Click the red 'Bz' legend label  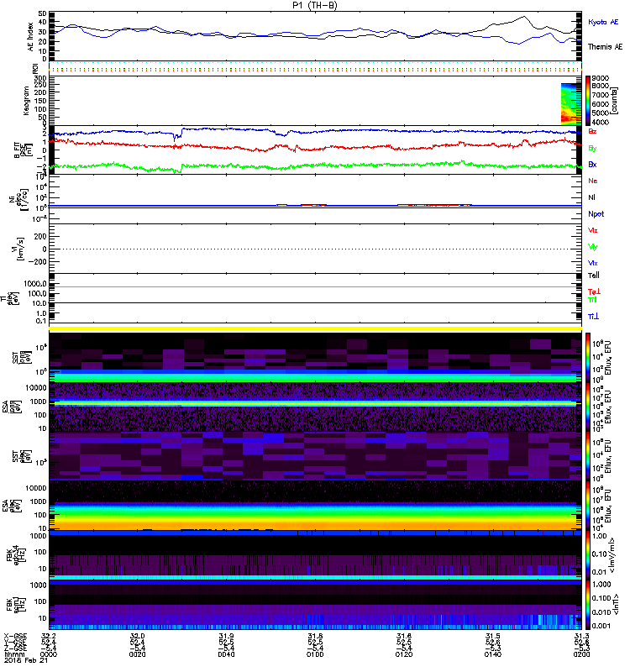pyautogui.click(x=592, y=131)
